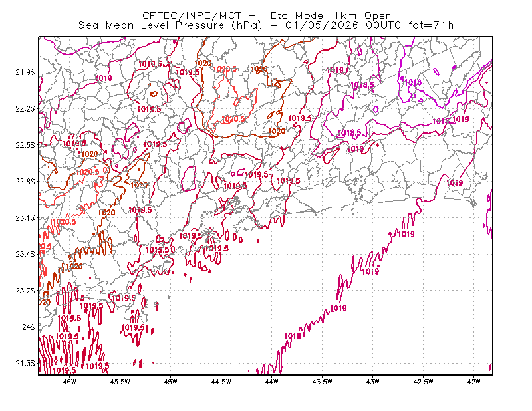This screenshot has width=532, height=411.
Task: Click the CPTEC/INPE/MCT Eta Model title line
Action: (266, 15)
